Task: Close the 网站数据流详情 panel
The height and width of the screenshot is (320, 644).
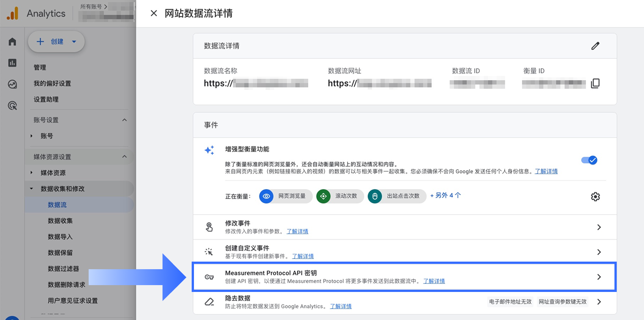Action: tap(154, 13)
